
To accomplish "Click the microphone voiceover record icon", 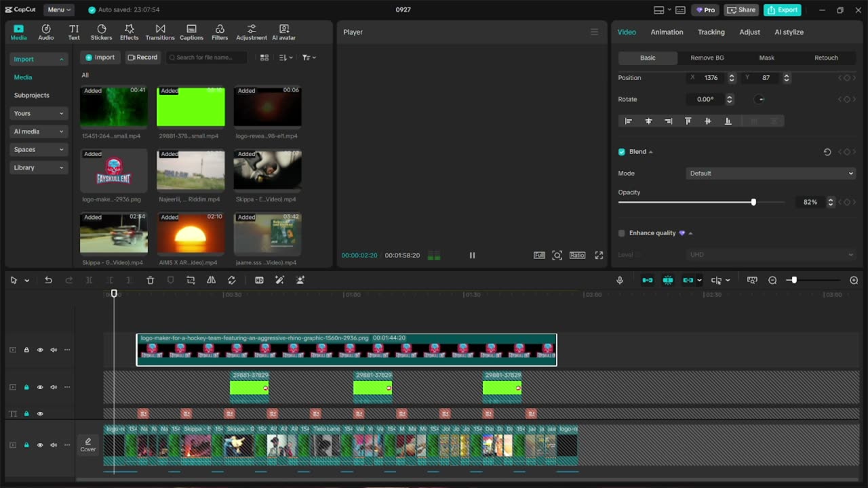I will (619, 281).
